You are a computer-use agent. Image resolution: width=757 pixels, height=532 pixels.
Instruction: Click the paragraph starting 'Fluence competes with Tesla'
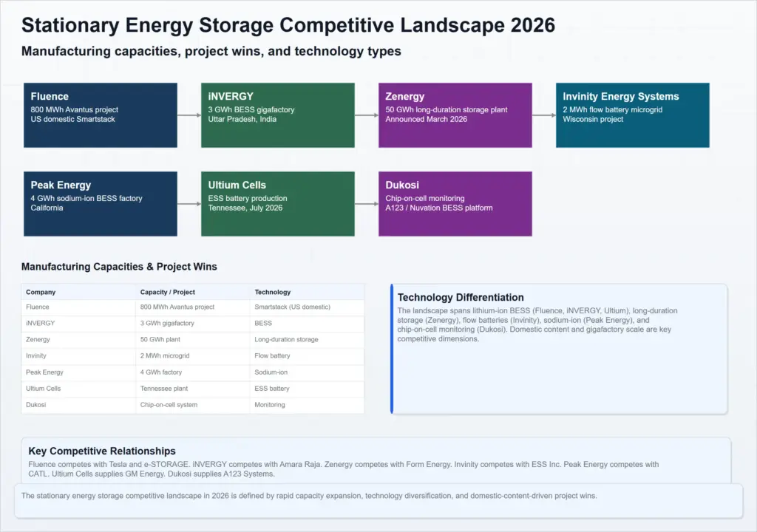pos(343,469)
